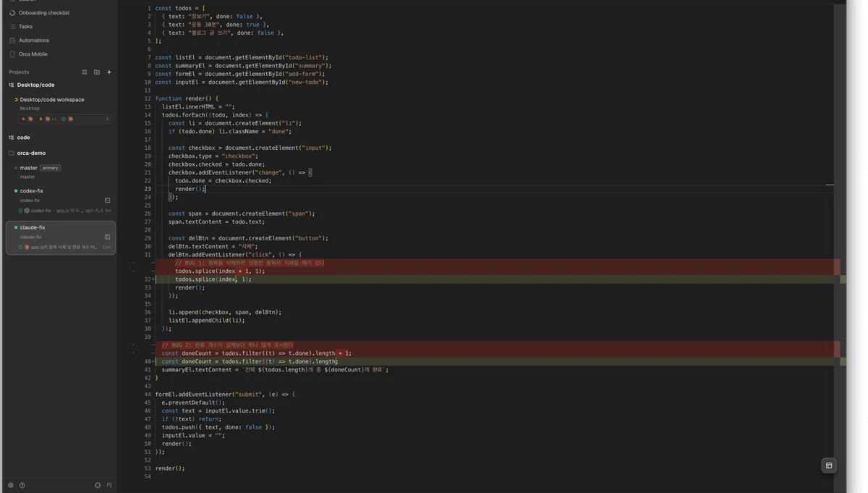Click the 'Desktop' branch label under workspace
Viewport: 868px width, 493px height.
(30, 109)
